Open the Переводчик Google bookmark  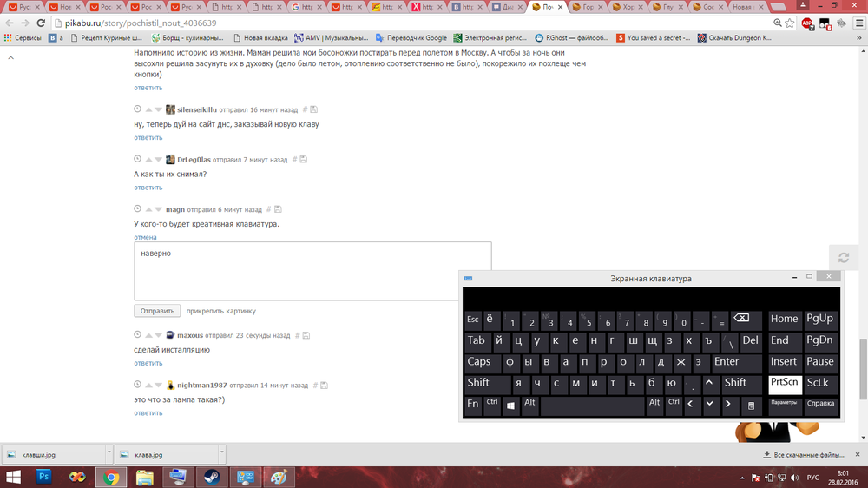click(x=411, y=37)
